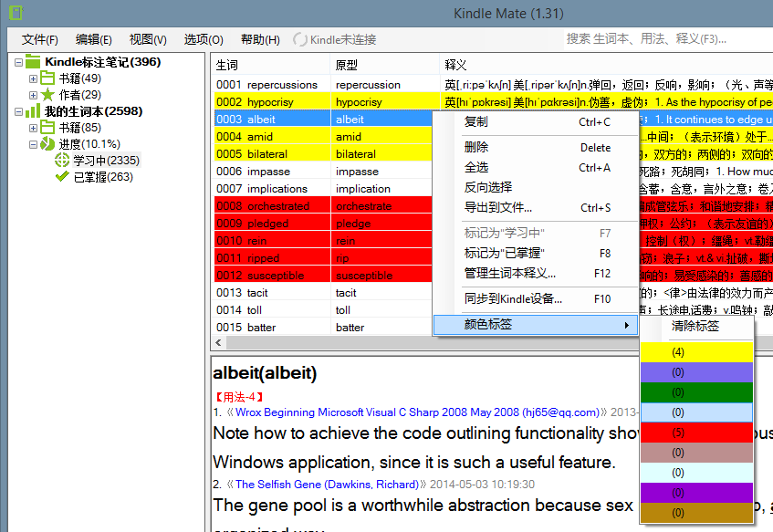Select row 0006 impasse
The height and width of the screenshot is (532, 773).
pos(323,172)
